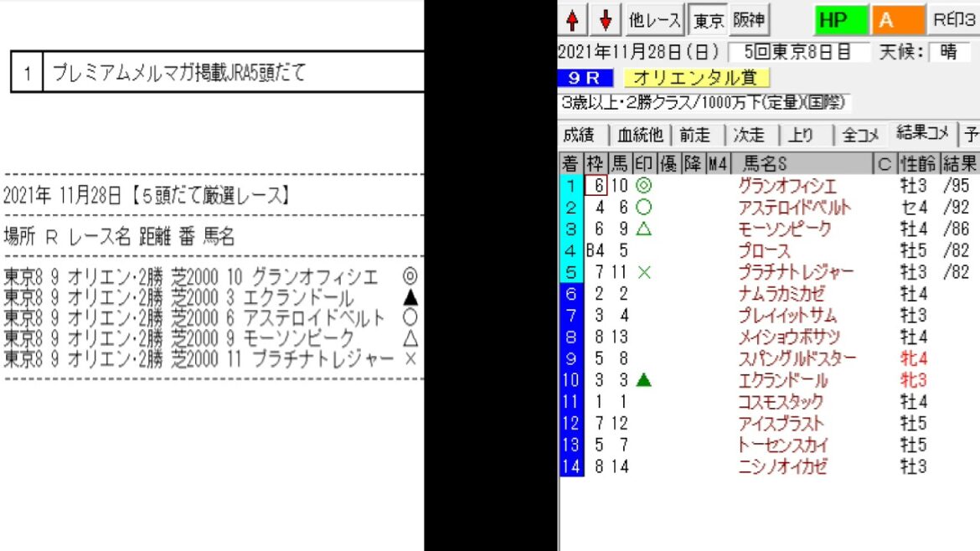Screen dimensions: 980x551
Task: Click the black triangle mark for エクランドール
Action: 643,381
